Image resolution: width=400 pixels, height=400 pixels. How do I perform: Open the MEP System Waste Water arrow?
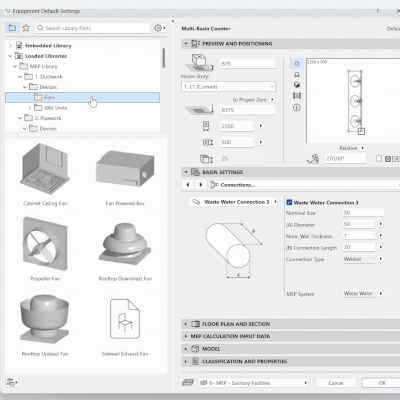(381, 293)
